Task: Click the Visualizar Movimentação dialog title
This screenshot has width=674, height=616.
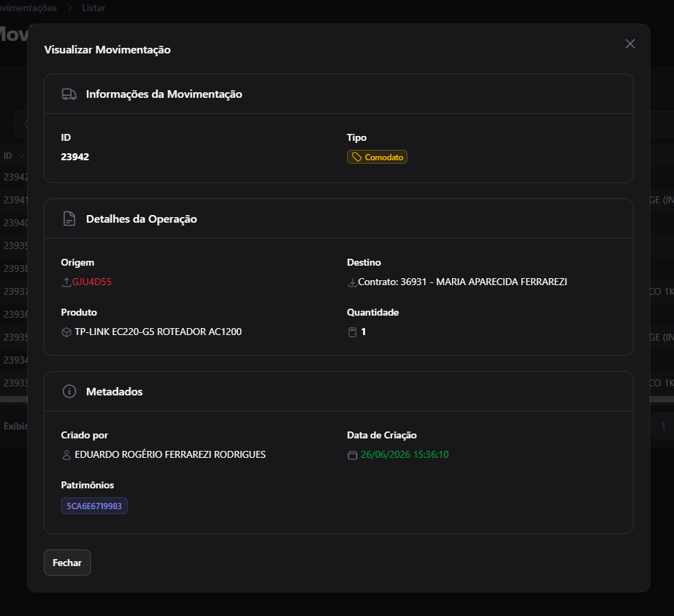Action: pyautogui.click(x=108, y=50)
